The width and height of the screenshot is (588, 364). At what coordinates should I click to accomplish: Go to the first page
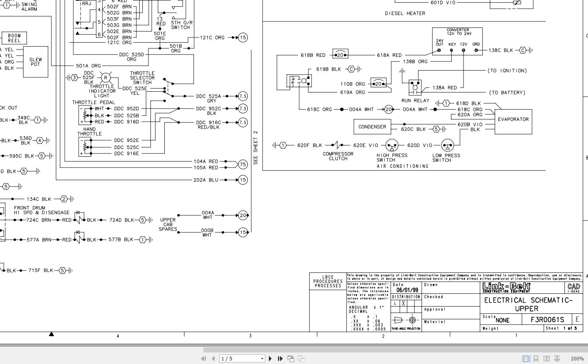(203, 358)
